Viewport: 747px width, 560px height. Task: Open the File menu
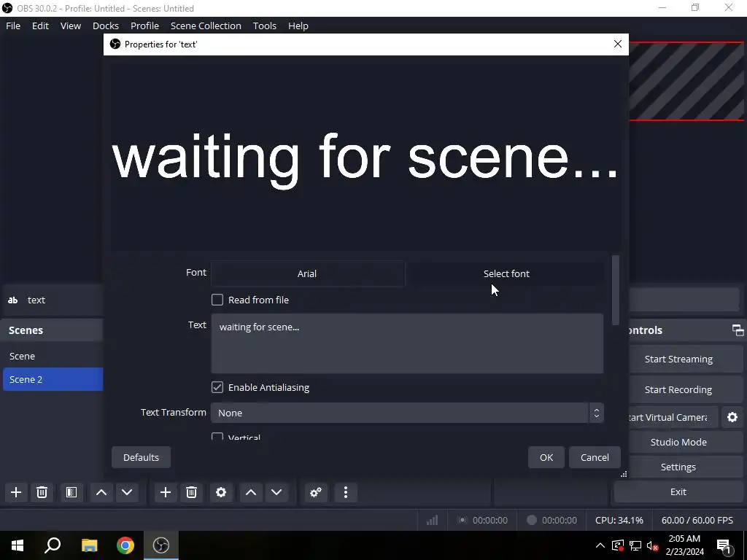(13, 26)
